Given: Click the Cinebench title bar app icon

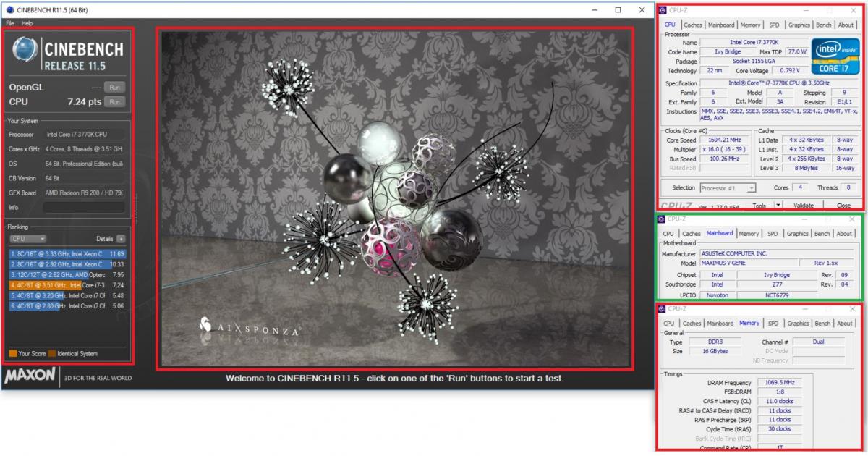Looking at the screenshot, I should click(9, 10).
